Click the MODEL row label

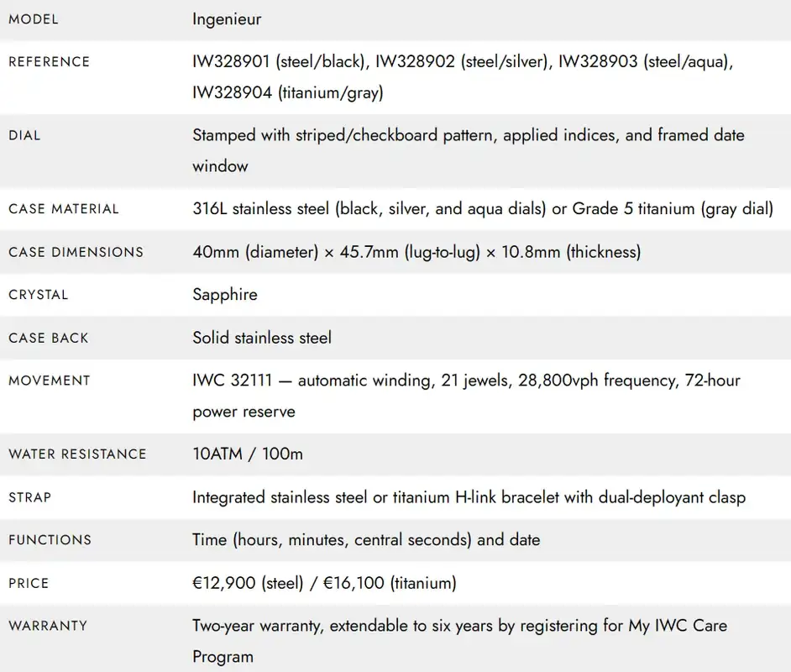(34, 19)
